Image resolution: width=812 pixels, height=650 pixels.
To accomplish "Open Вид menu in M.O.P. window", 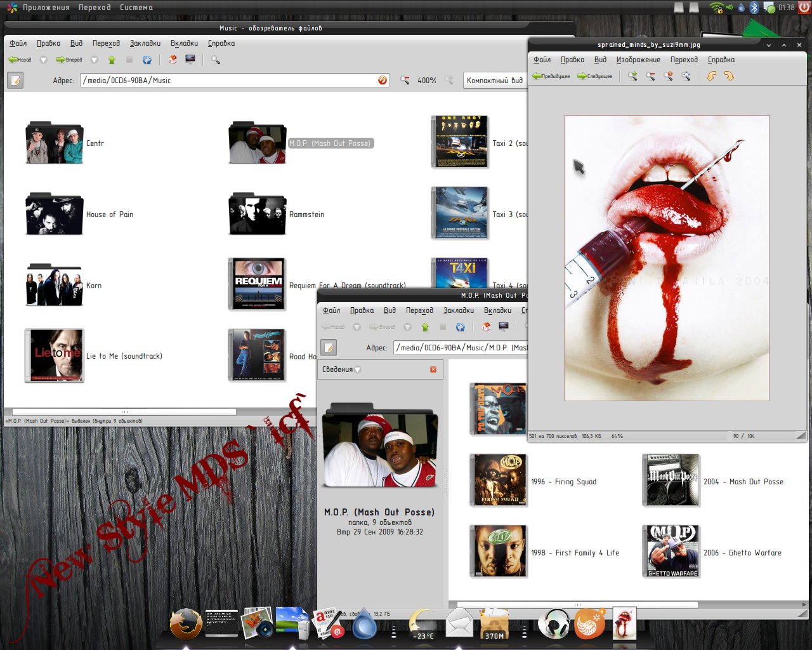I will tap(390, 310).
